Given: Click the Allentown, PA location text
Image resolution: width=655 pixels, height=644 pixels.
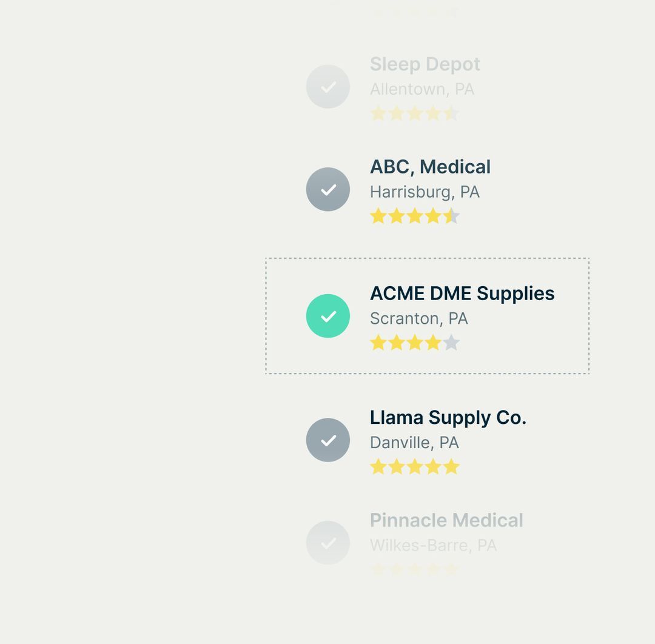Looking at the screenshot, I should (x=422, y=89).
